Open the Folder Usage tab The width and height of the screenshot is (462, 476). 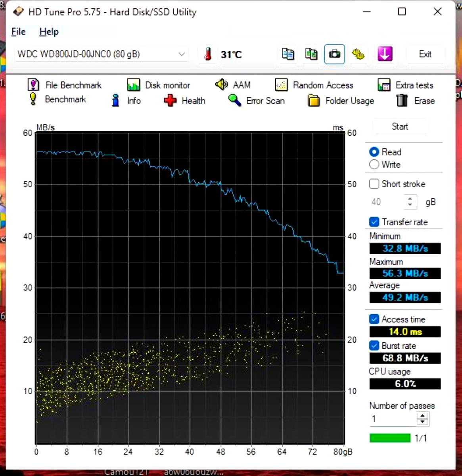[x=341, y=101]
